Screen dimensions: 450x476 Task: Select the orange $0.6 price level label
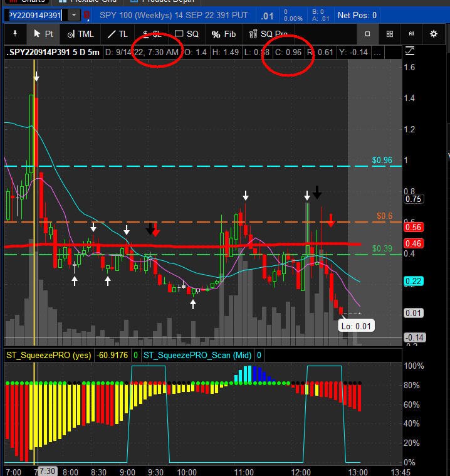[384, 216]
